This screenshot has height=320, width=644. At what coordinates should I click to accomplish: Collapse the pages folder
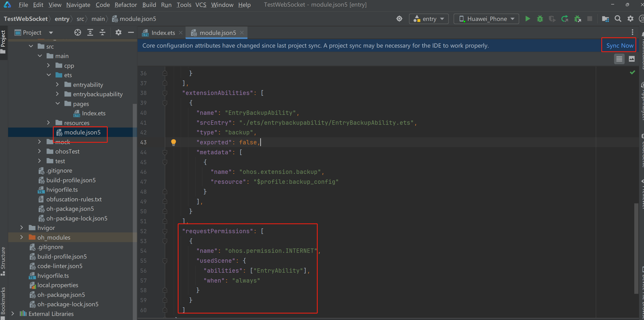[x=58, y=104]
